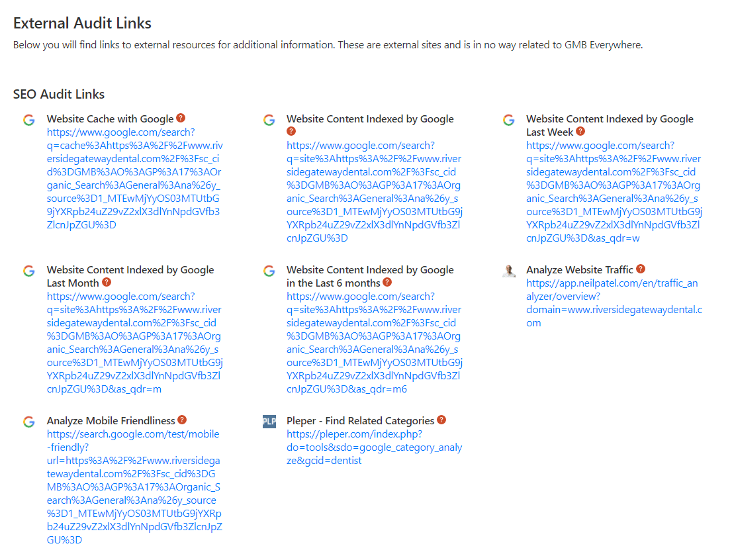Open the indexed last month link ending as_qdr=m
This screenshot has width=730, height=560.
[134, 343]
